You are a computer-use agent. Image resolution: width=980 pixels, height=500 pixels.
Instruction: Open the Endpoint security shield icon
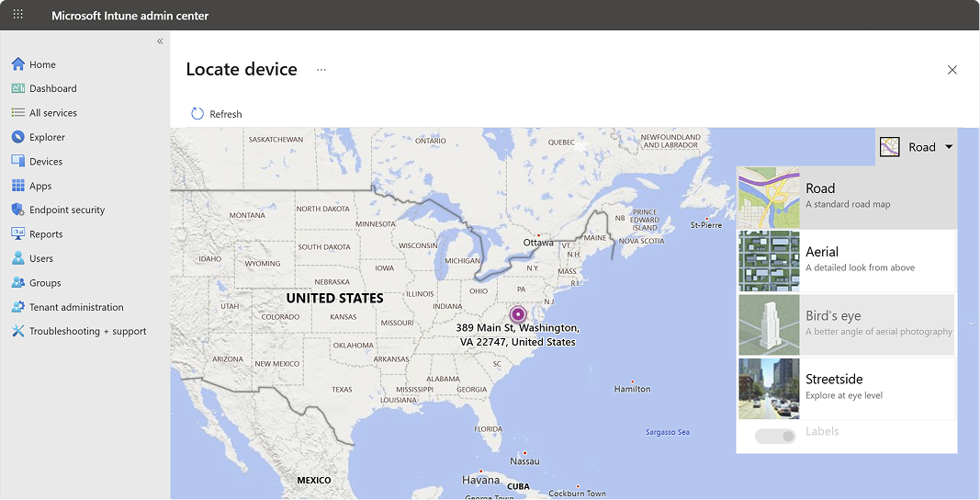click(x=17, y=210)
